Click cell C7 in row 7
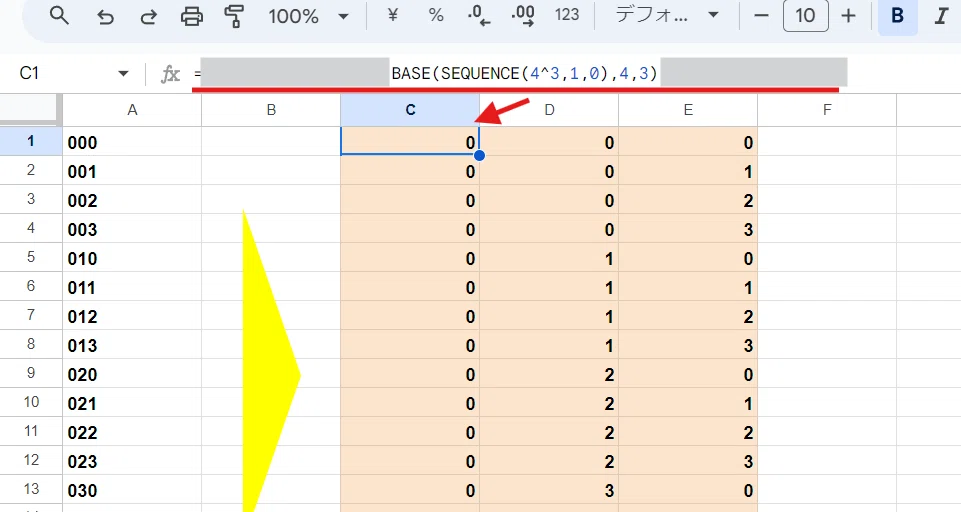Screen dimensions: 961x512 (x=410, y=315)
